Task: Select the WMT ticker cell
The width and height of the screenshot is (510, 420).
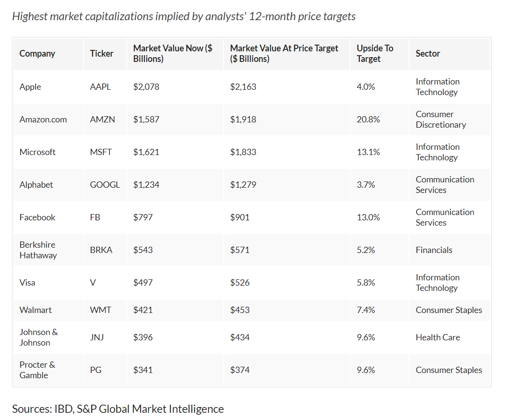Action: pos(101,310)
